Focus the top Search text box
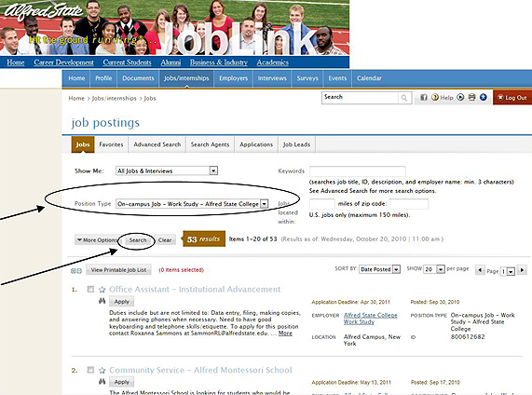This screenshot has width=532, height=395. 360,98
